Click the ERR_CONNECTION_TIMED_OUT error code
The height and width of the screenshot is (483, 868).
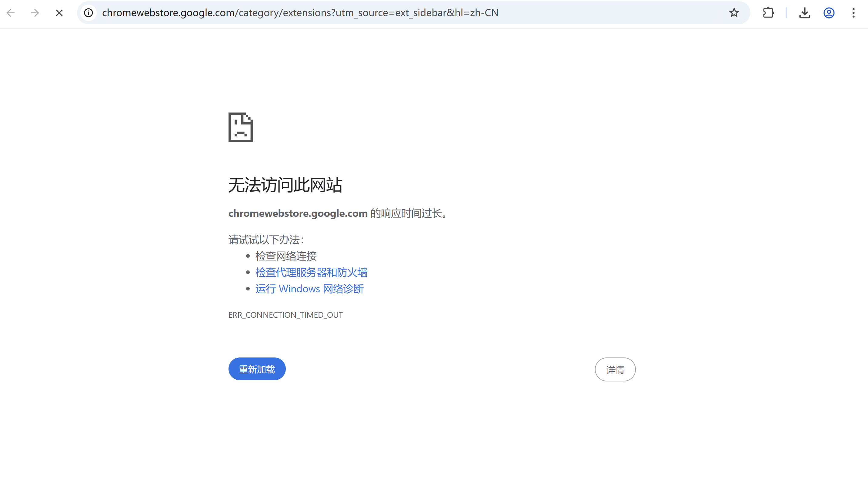point(285,315)
